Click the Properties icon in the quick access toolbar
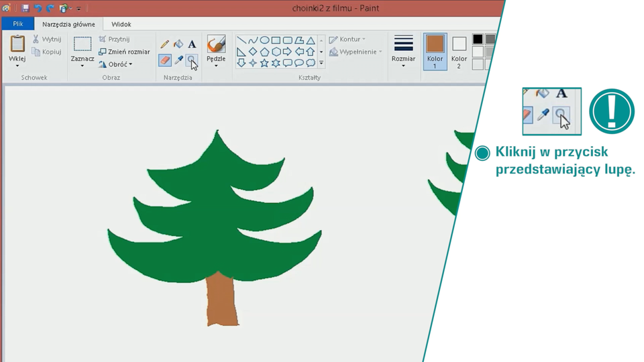 (63, 8)
